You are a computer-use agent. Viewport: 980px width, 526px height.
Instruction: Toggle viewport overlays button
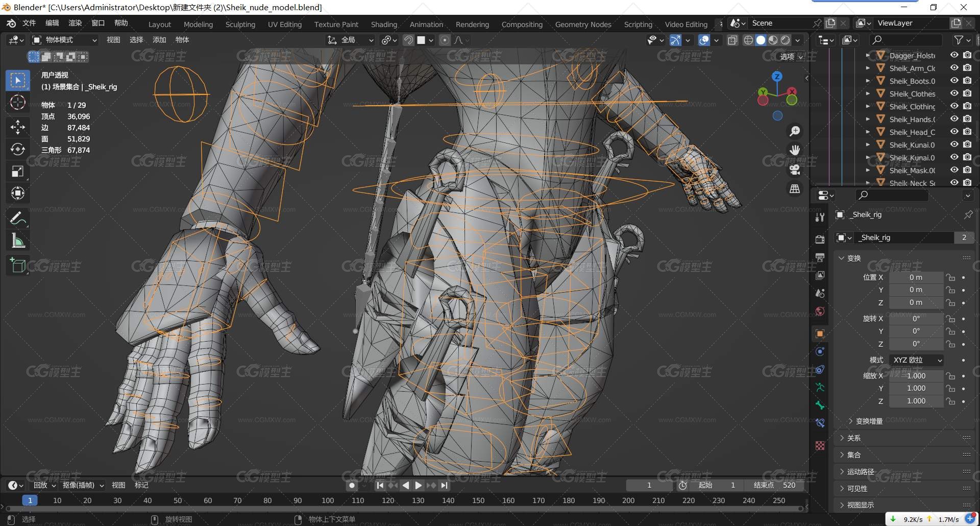pos(704,40)
